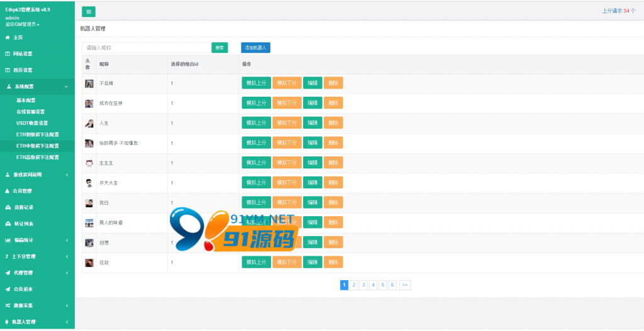Click the green 搜索 button
Viewport: 644px width, 331px height.
click(x=219, y=48)
